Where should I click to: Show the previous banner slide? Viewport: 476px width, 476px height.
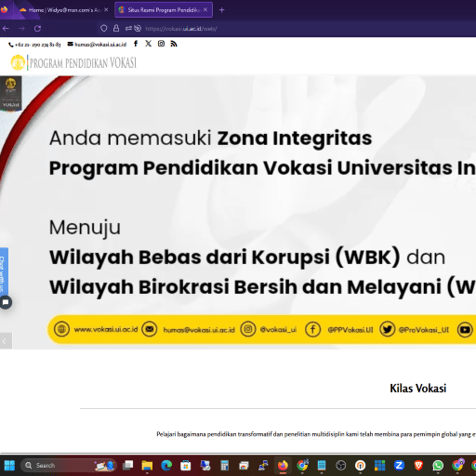coord(5,341)
